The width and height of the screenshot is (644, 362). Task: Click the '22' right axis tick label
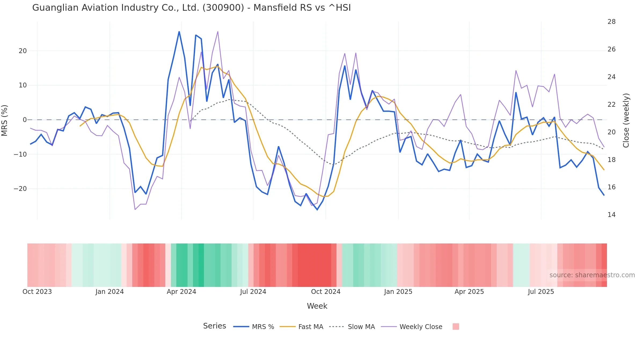tap(612, 105)
